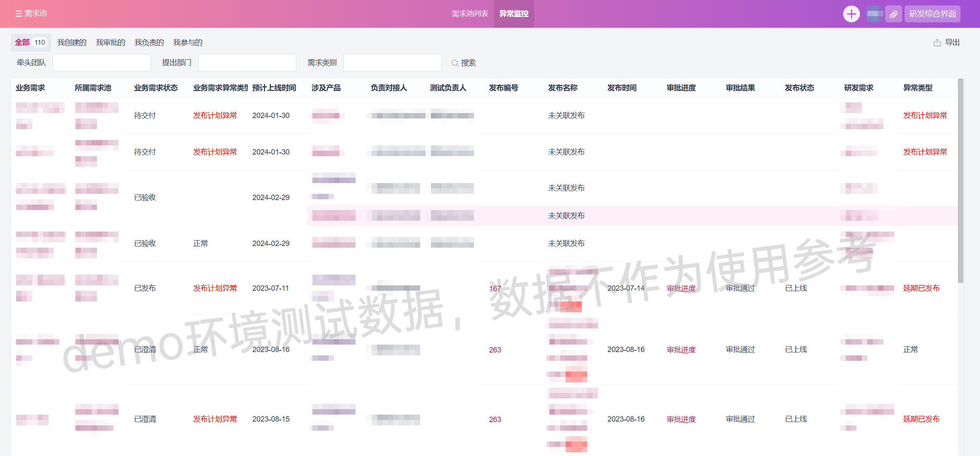Select the 异常监控 tab
The height and width of the screenshot is (456, 980).
coord(513,14)
